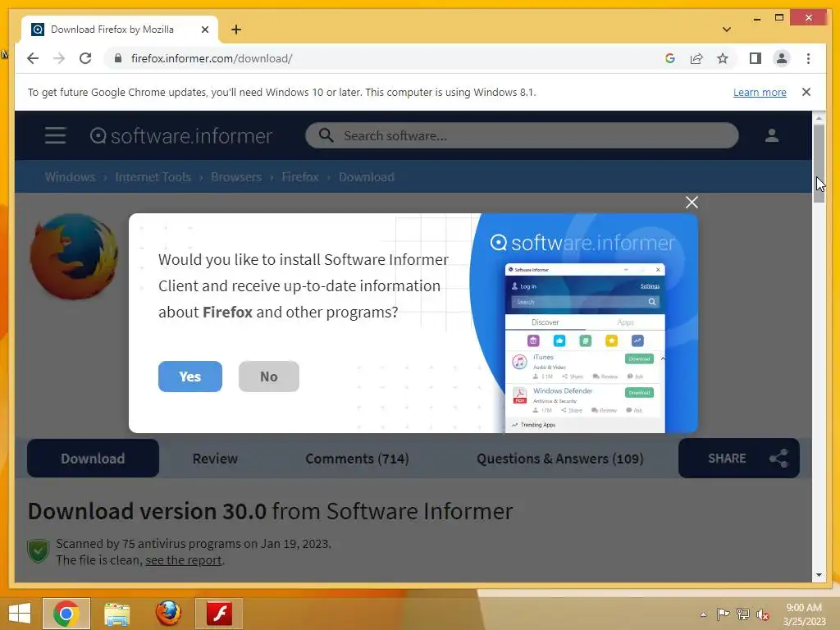This screenshot has height=630, width=840.
Task: Launch Firefox from the taskbar
Action: [x=168, y=614]
